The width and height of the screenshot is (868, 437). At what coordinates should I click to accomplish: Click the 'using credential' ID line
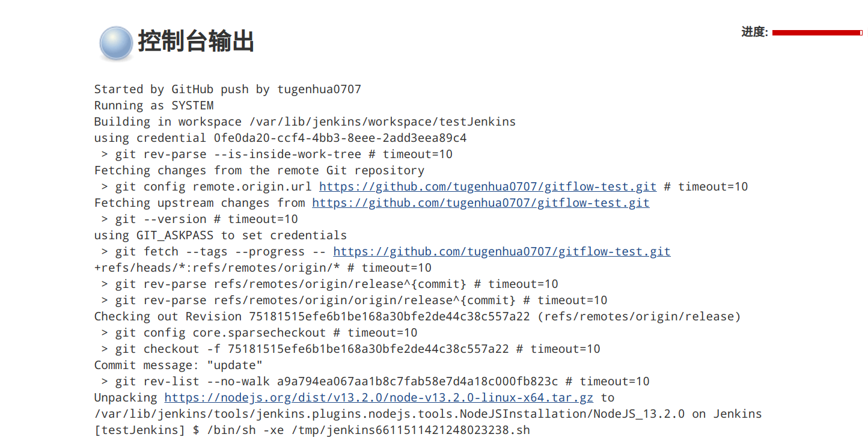coord(280,138)
